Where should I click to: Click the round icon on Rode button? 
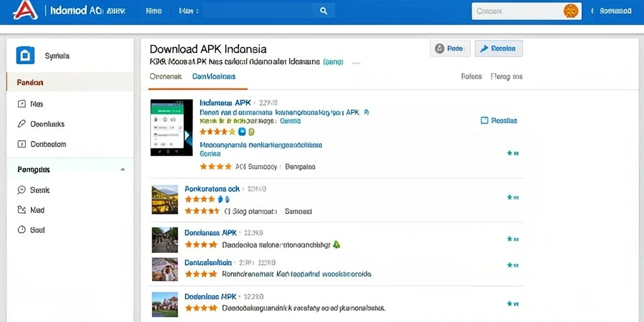[x=440, y=48]
